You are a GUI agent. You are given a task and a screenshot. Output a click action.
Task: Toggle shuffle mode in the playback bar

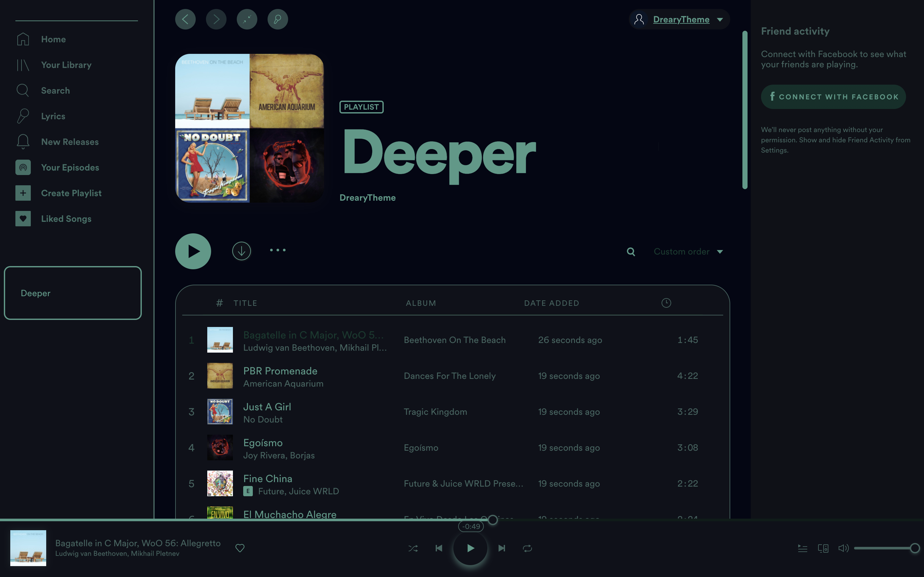click(x=413, y=548)
